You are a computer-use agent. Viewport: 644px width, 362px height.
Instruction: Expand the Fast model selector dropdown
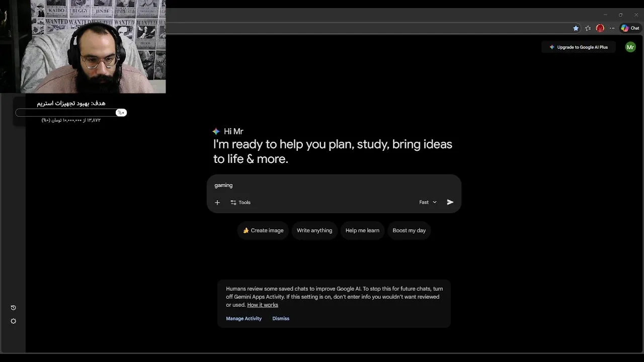tap(428, 202)
